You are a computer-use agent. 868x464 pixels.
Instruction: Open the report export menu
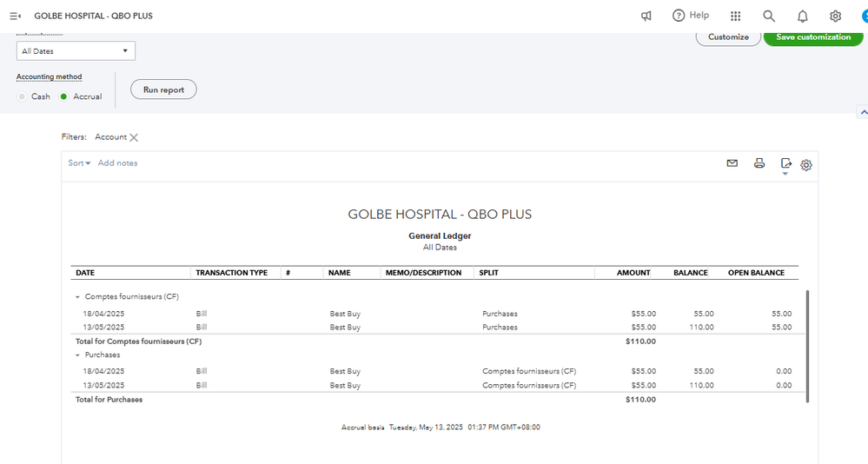pos(785,163)
